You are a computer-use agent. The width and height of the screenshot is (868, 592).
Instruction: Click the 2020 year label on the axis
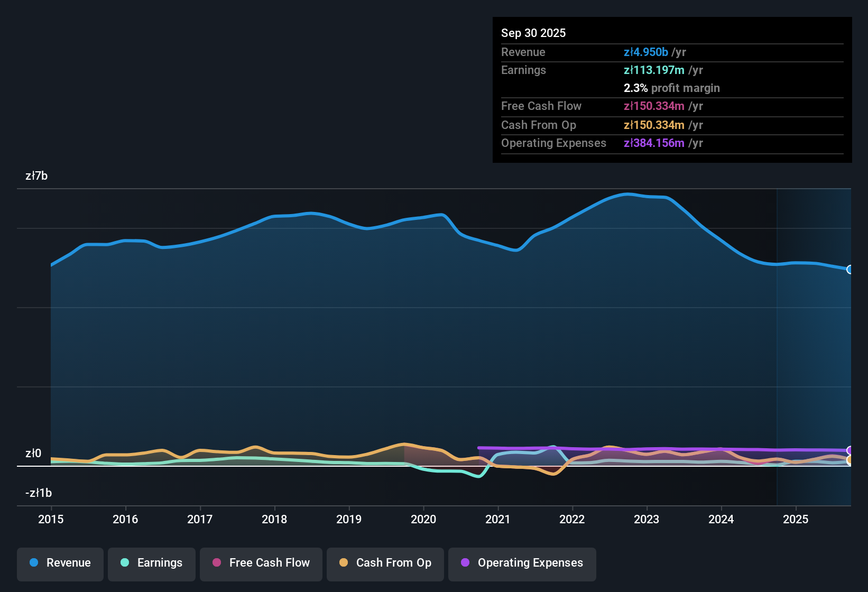[x=423, y=520]
